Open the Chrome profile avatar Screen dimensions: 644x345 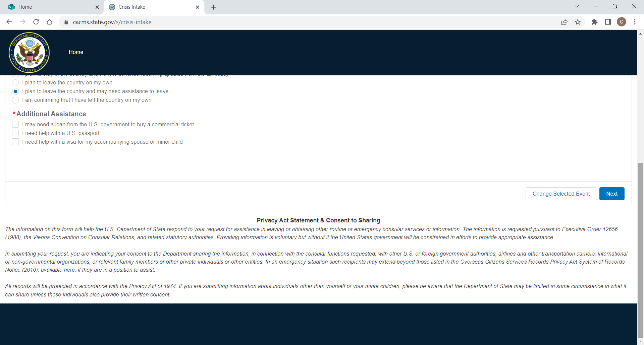pyautogui.click(x=622, y=22)
